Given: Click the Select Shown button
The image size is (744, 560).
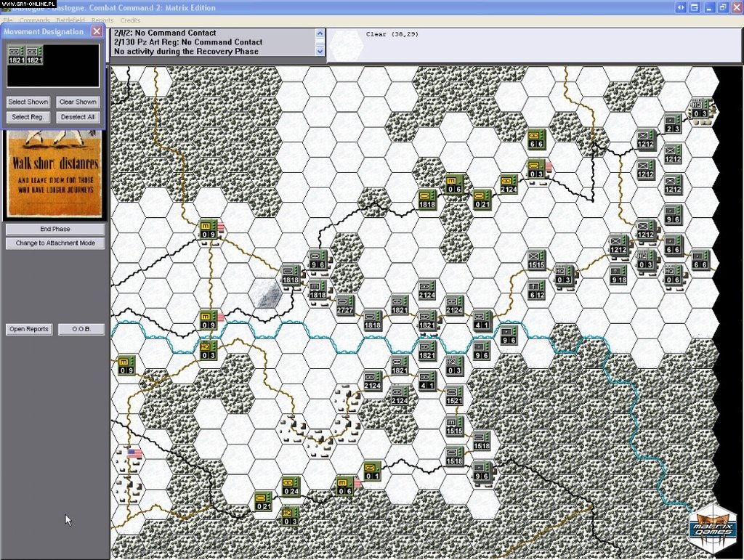Looking at the screenshot, I should coord(28,102).
